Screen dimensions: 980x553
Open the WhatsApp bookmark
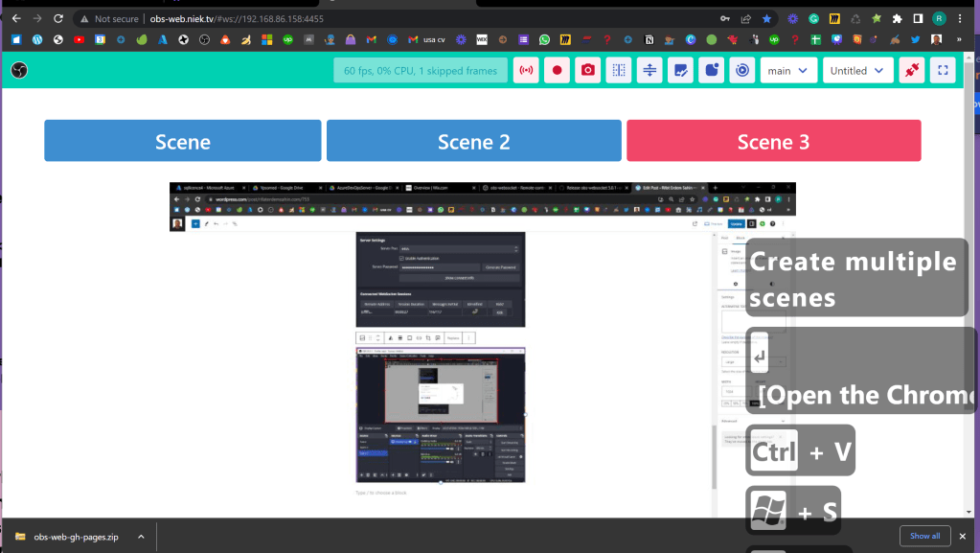tap(544, 39)
